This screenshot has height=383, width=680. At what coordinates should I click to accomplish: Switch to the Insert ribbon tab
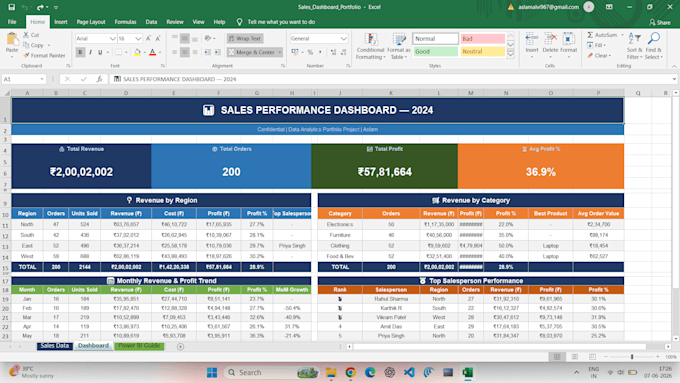(x=61, y=22)
